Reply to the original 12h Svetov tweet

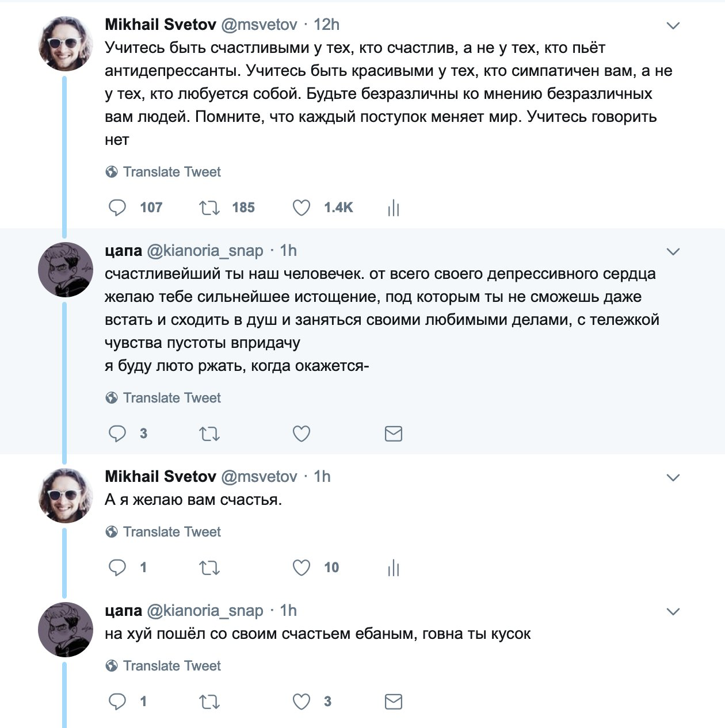point(117,208)
